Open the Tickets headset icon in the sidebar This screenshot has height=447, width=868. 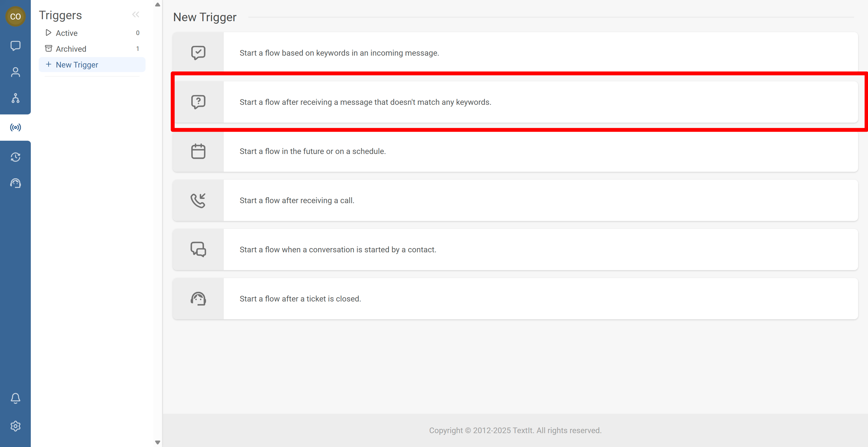(x=16, y=183)
